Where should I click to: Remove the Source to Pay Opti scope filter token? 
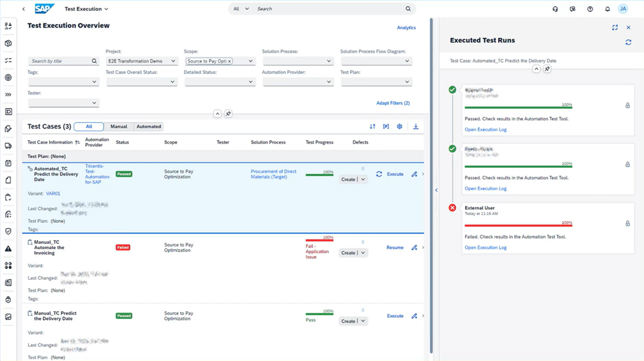point(230,61)
